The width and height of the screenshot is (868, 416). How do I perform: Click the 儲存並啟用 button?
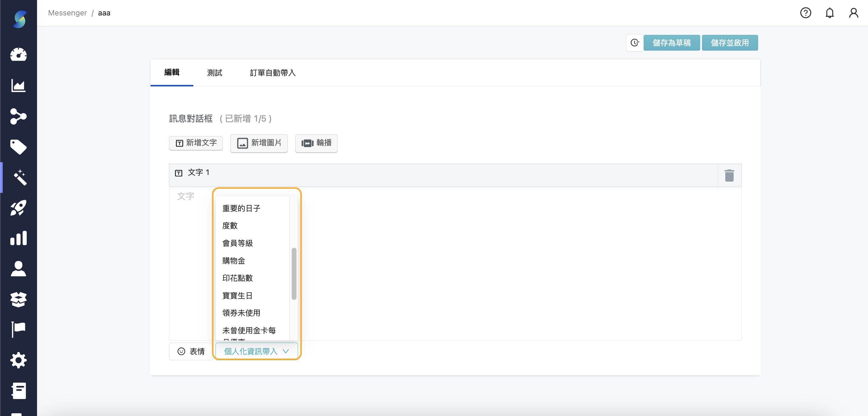pos(730,43)
